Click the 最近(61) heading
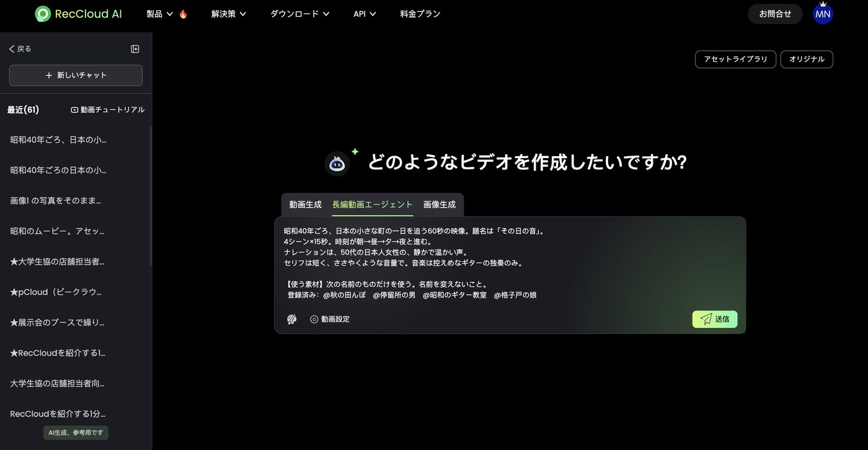The width and height of the screenshot is (868, 450). tap(23, 110)
